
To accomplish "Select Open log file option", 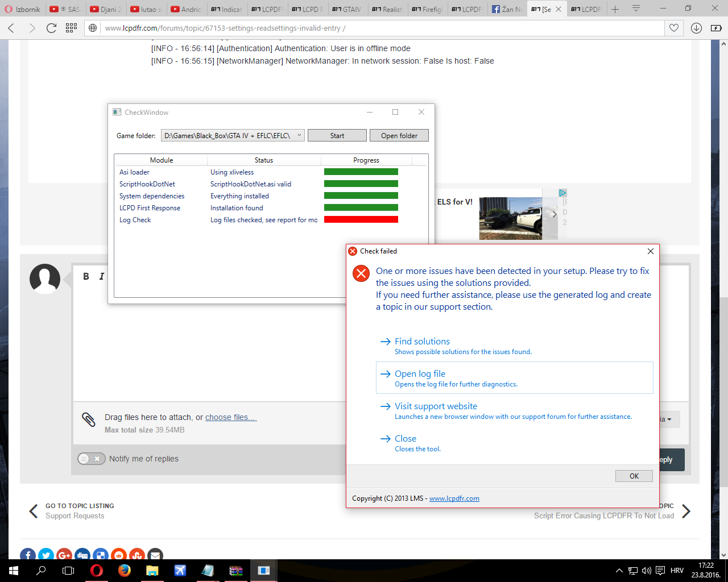I will (x=514, y=378).
